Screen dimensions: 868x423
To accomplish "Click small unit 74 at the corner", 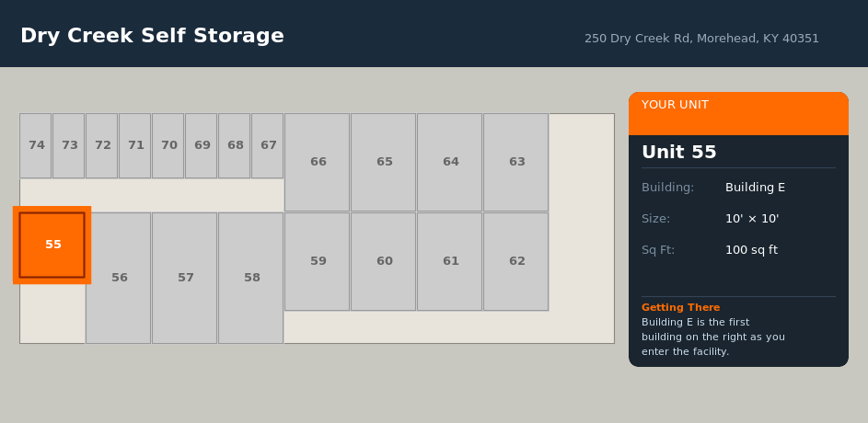I will coord(36,145).
